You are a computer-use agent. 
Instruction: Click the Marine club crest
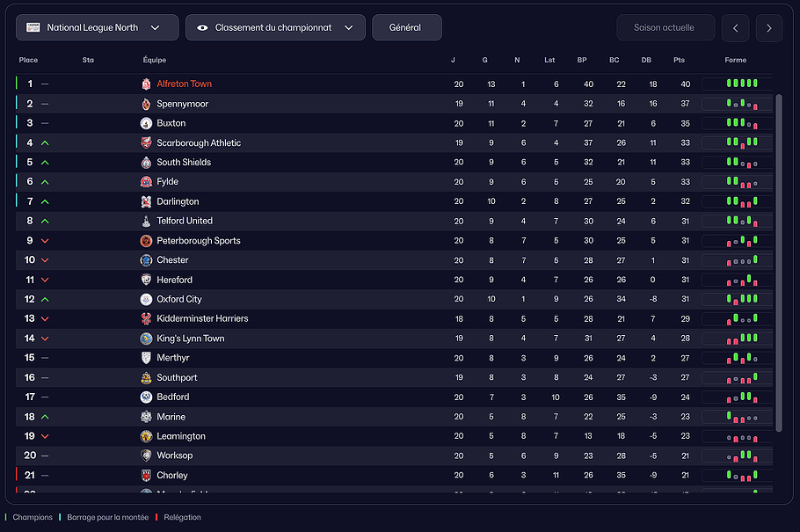145,417
